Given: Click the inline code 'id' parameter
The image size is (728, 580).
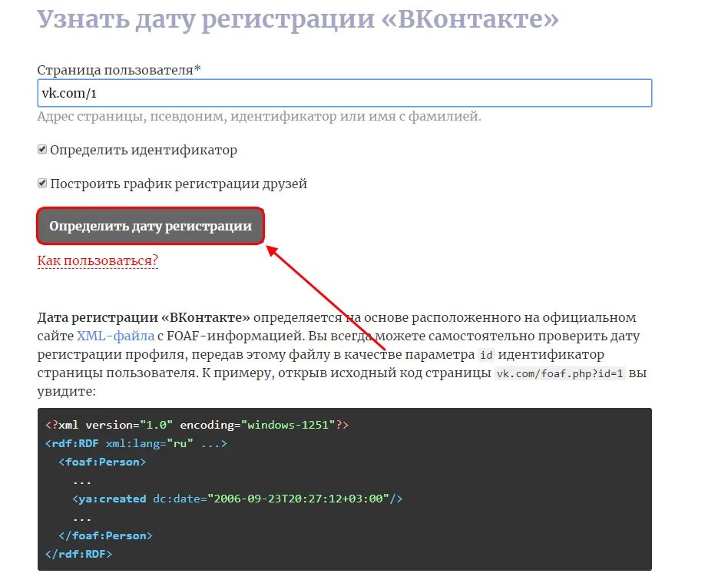Looking at the screenshot, I should 486,355.
